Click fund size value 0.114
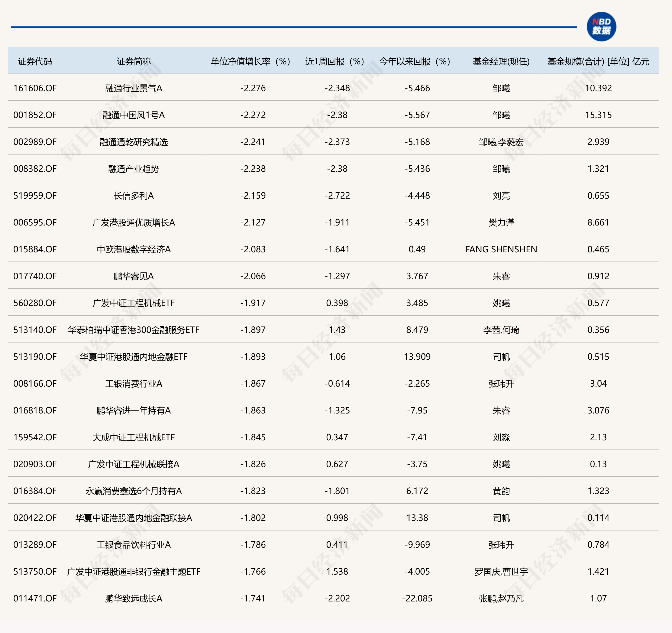The image size is (672, 633). point(598,518)
